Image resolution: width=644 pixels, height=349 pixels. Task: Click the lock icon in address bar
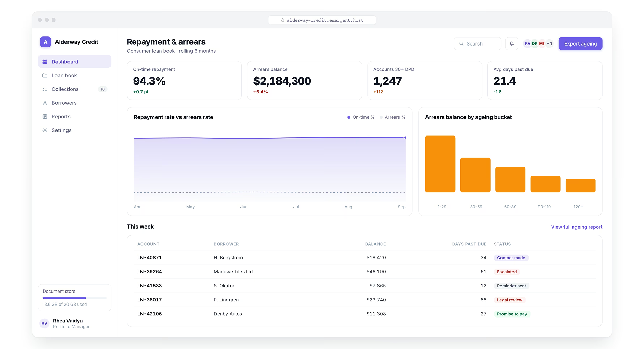(x=283, y=20)
